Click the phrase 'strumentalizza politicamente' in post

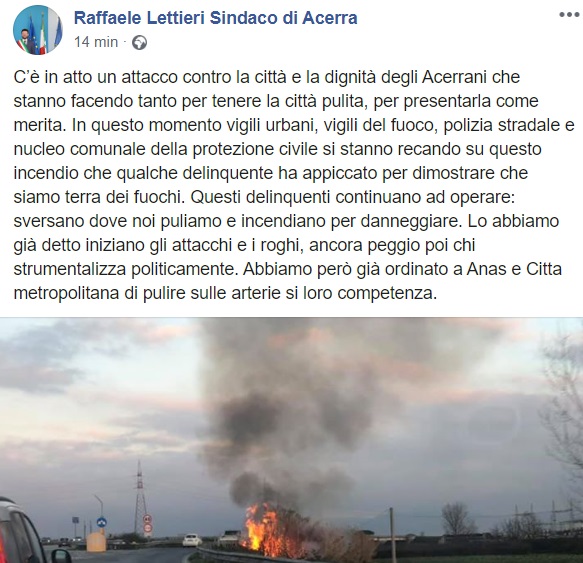125,270
